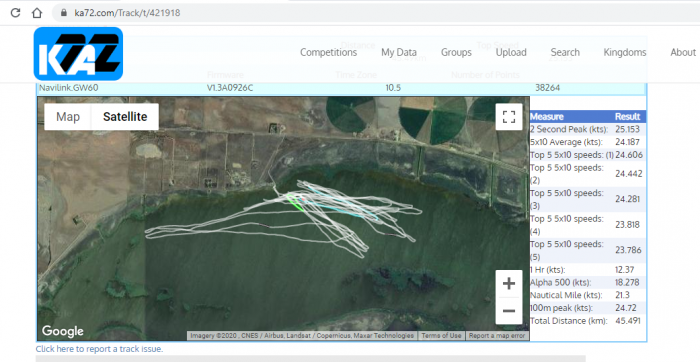This screenshot has height=362, width=700.
Task: Go to the Upload page
Action: [x=511, y=52]
